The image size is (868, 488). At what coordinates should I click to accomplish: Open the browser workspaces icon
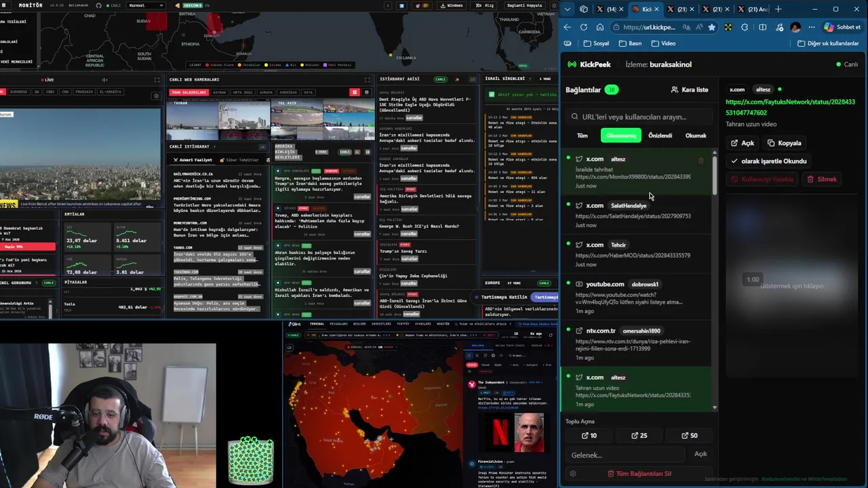tap(584, 9)
